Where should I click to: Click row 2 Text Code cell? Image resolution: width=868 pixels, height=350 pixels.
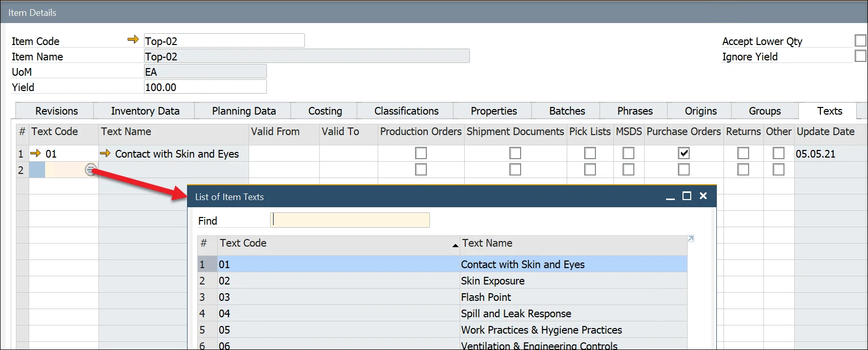click(x=64, y=170)
